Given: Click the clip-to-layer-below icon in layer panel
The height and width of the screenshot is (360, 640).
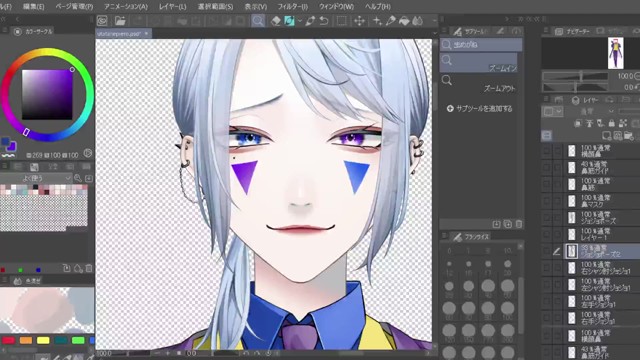Looking at the screenshot, I should point(578,123).
